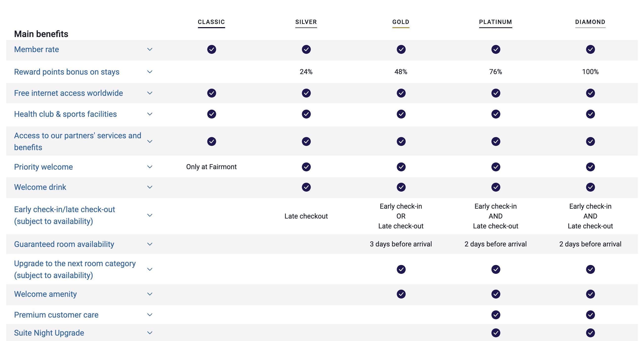Click Silver checkmark for Welcome drink
644x341 pixels.
(306, 187)
